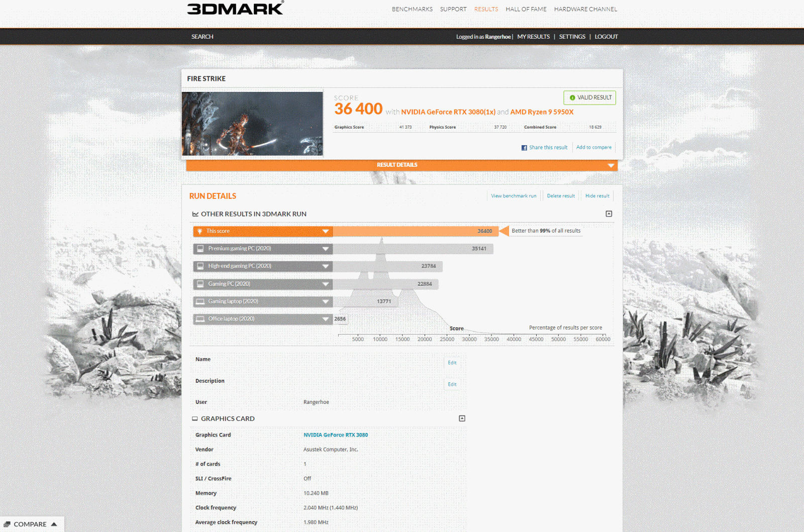The width and height of the screenshot is (804, 532).
Task: Select the 1,980 MHz average clock value
Action: click(x=316, y=522)
